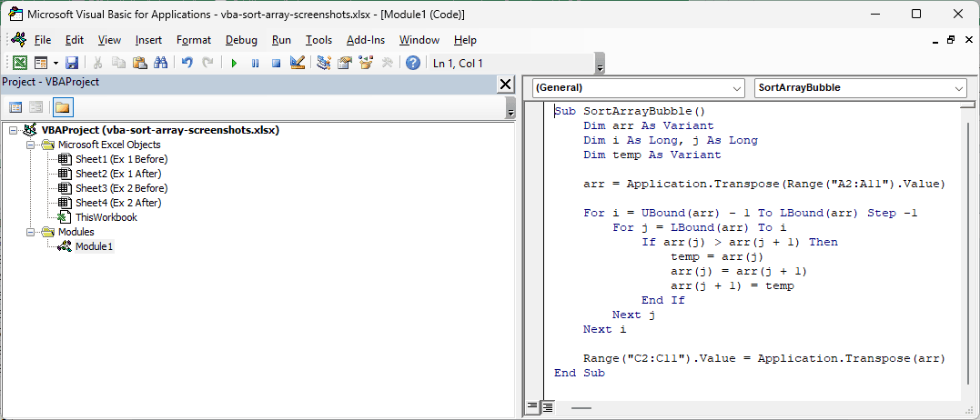The height and width of the screenshot is (420, 980).
Task: Click the 'Sub SortArrayBubble()' code line
Action: coord(630,111)
